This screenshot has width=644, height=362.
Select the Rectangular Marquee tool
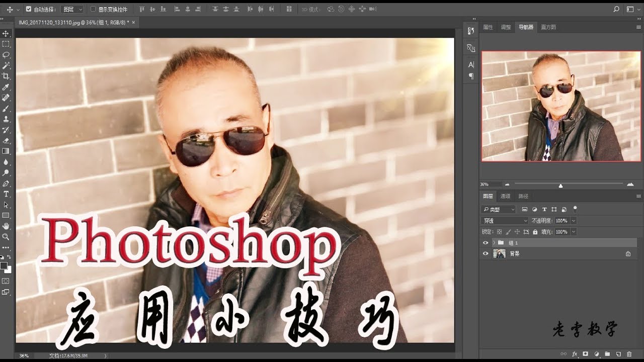click(x=6, y=44)
